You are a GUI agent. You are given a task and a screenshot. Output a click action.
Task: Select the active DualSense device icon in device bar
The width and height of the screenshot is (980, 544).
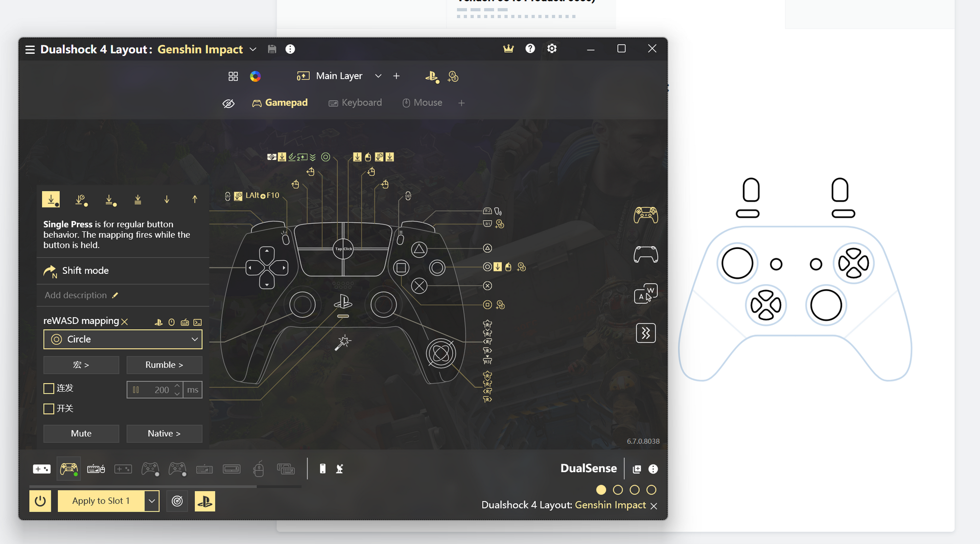pos(69,469)
